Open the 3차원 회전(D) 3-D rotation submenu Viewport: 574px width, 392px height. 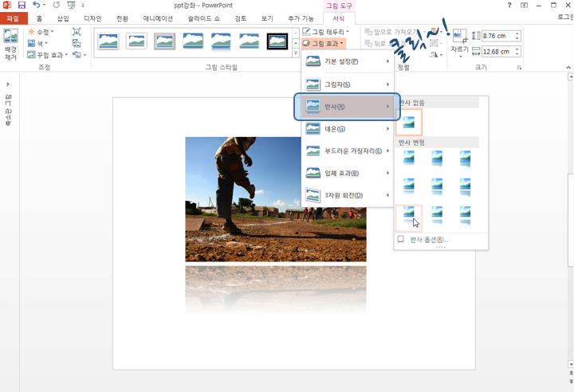coord(348,195)
